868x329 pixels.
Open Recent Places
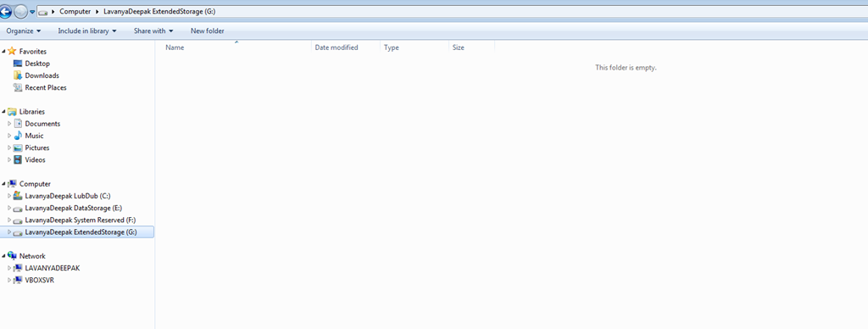coord(46,87)
